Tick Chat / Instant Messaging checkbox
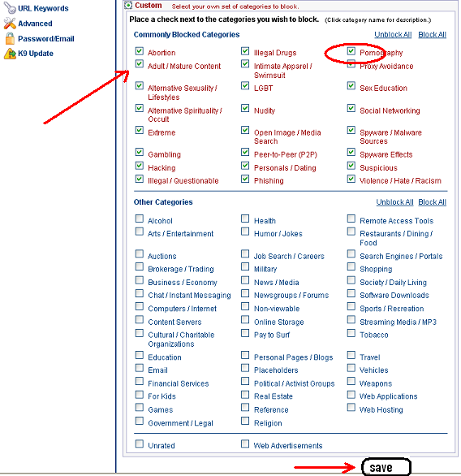The height and width of the screenshot is (476, 461). 140,293
